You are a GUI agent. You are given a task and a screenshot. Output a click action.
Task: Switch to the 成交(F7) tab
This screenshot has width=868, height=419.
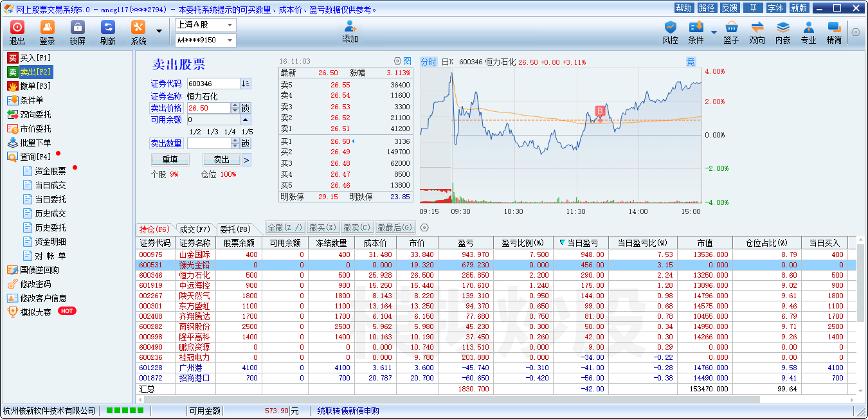[x=195, y=229]
